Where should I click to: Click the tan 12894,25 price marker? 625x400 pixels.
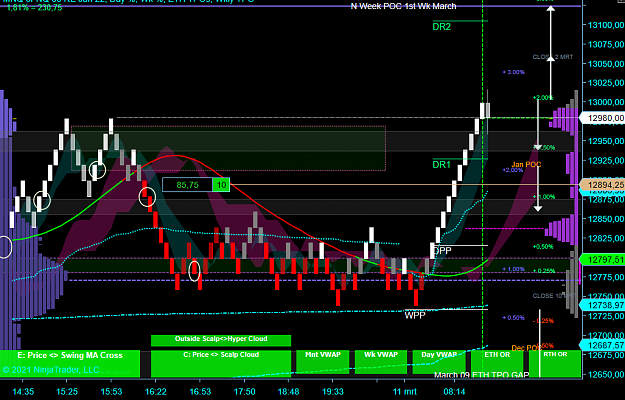click(603, 185)
